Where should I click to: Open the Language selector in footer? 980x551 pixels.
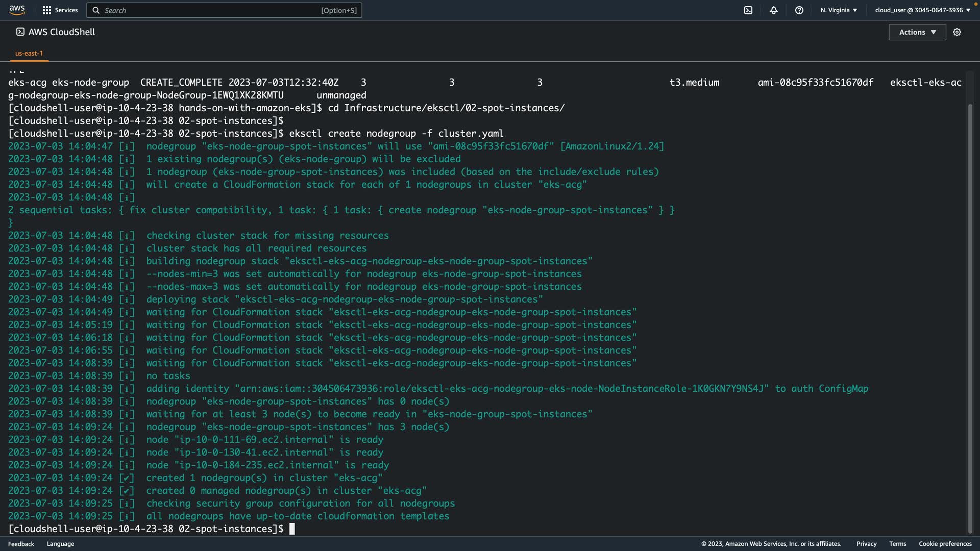click(x=60, y=544)
